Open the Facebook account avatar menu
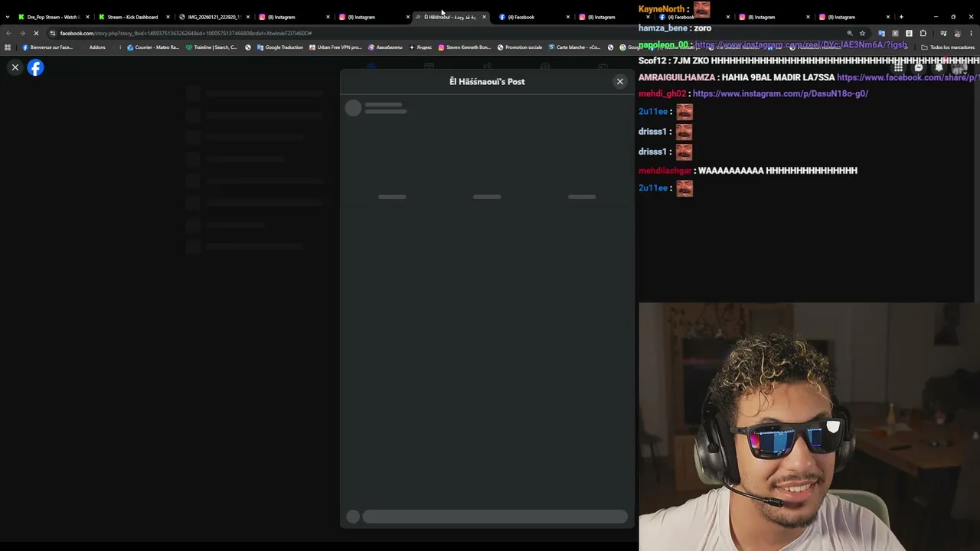This screenshot has height=551, width=980. [960, 67]
